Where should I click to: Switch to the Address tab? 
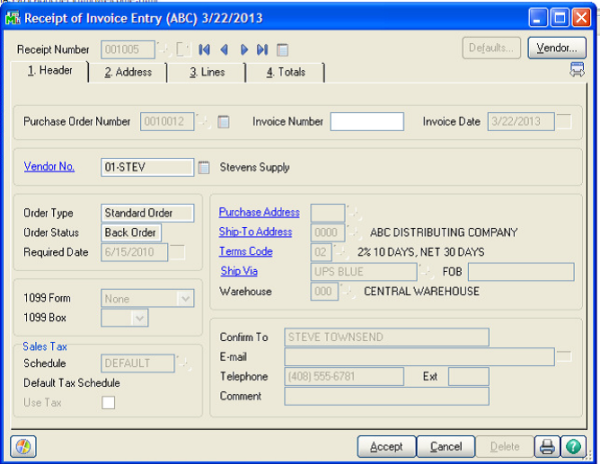tap(129, 72)
